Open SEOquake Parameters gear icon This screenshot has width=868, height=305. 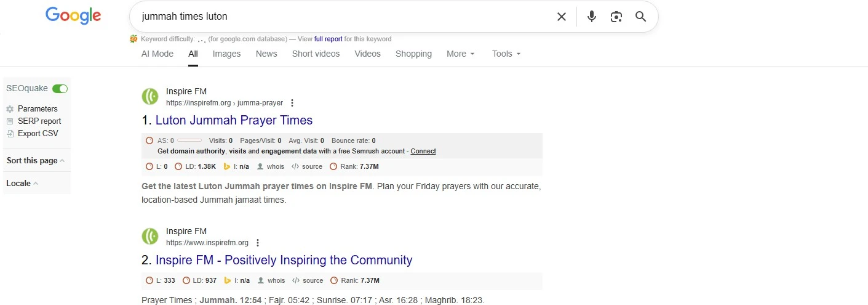pos(10,109)
